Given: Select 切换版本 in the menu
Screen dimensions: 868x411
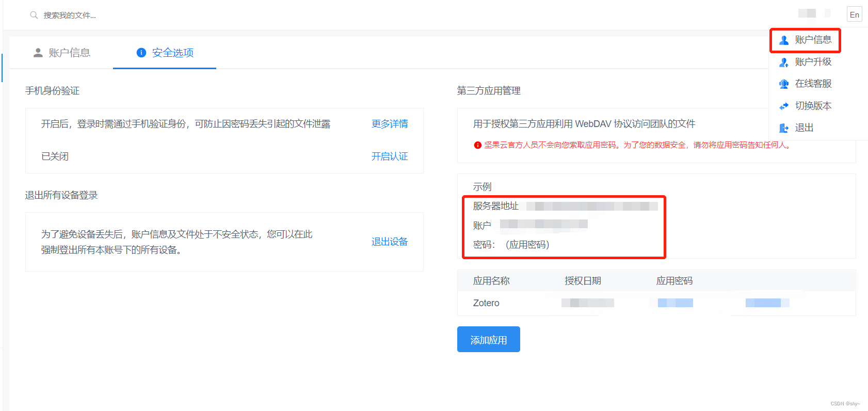Looking at the screenshot, I should (806, 106).
